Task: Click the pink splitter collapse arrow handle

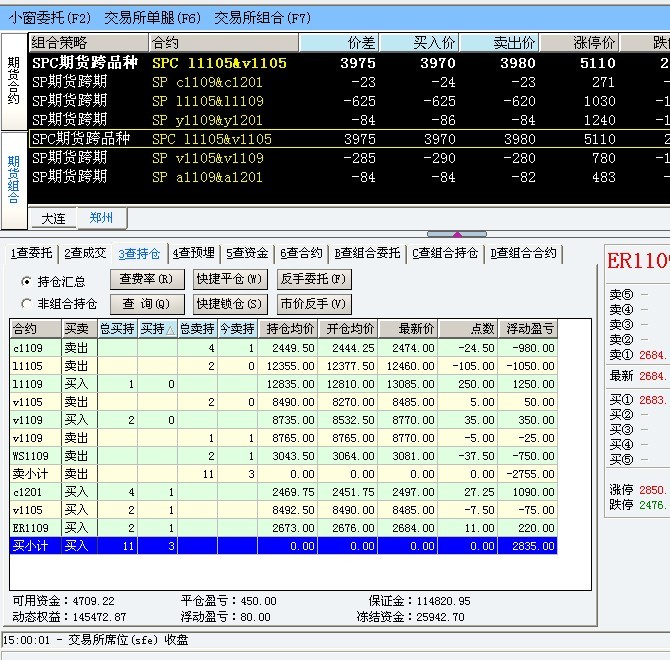Action: (x=457, y=234)
